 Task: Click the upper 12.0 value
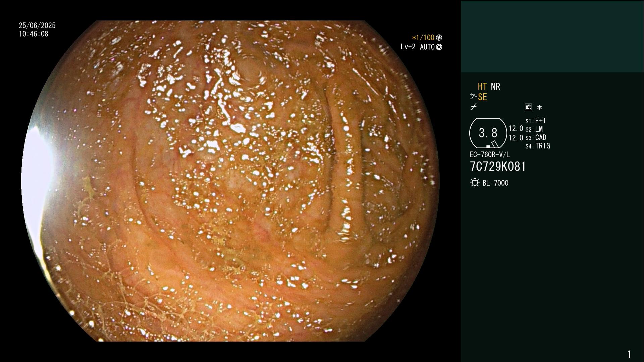coord(516,128)
